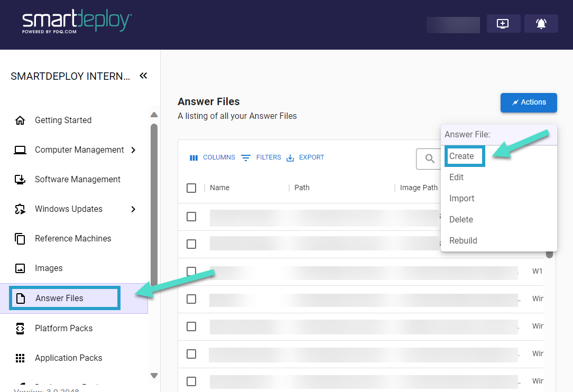Image resolution: width=573 pixels, height=392 pixels.
Task: Click the Platform Packs icon
Action: coord(20,329)
